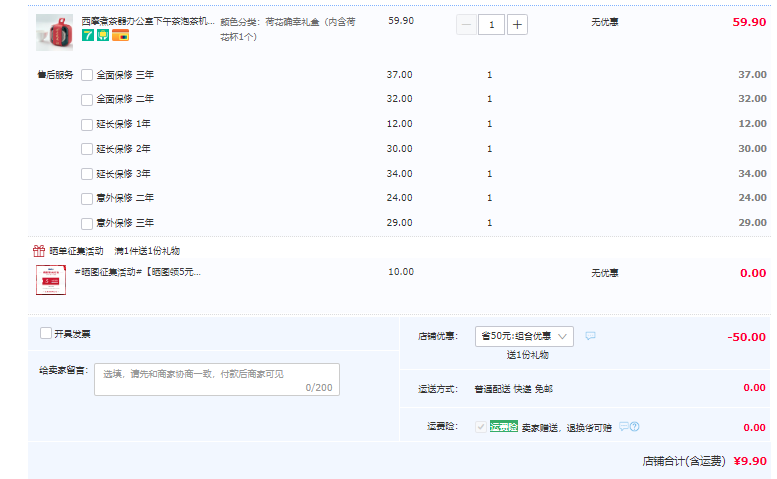Viewport: 777px width, 479px height.
Task: Enable the 开具发票 invoice checkbox
Action: coord(46,333)
